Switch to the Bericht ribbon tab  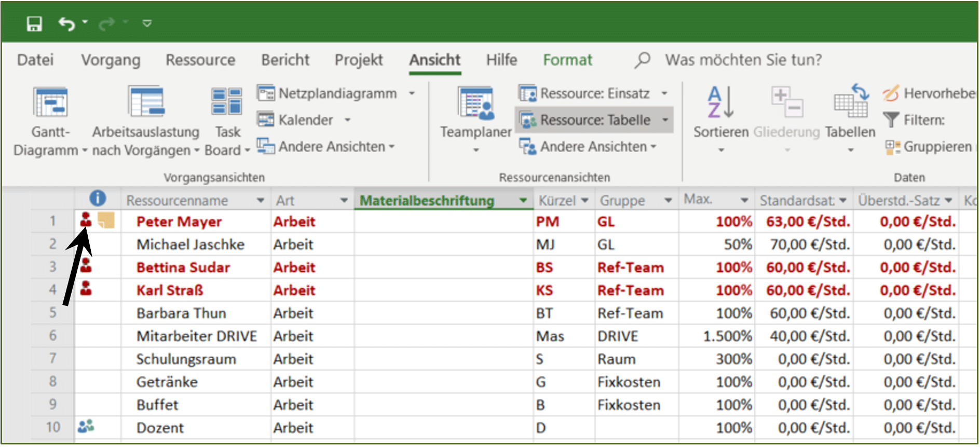[285, 60]
